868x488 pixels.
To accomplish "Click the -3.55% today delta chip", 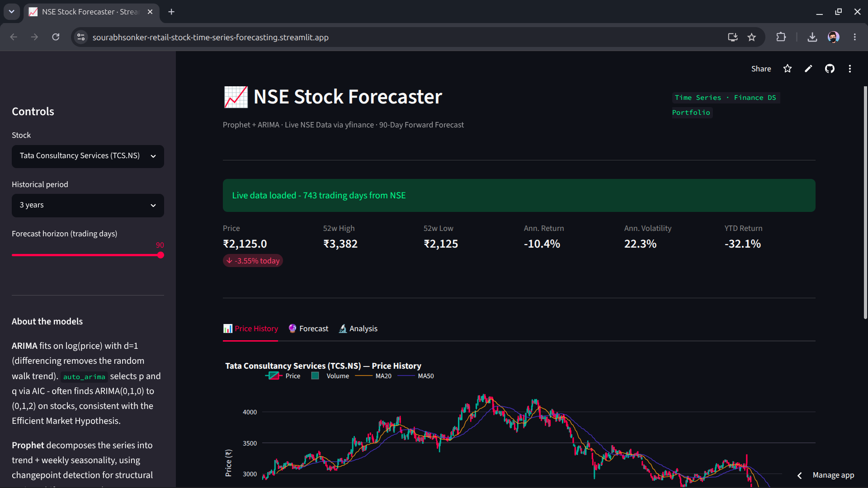I will (x=253, y=261).
